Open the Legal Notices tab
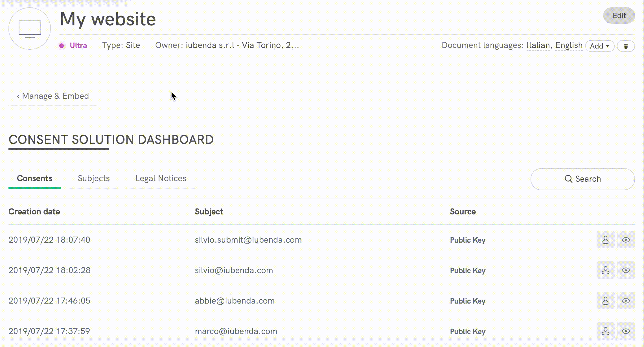The width and height of the screenshot is (644, 347). (x=161, y=178)
